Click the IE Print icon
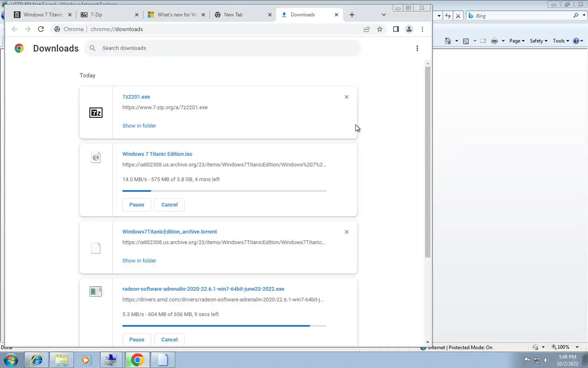588x368 pixels. coord(494,41)
